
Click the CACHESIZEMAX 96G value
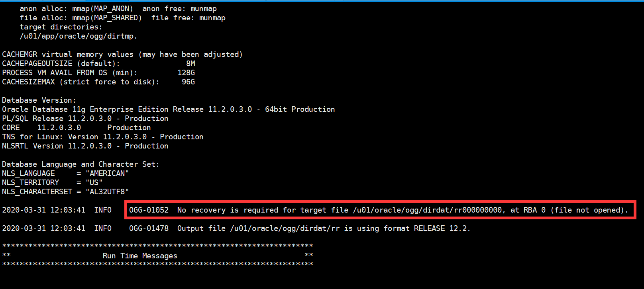tap(188, 82)
